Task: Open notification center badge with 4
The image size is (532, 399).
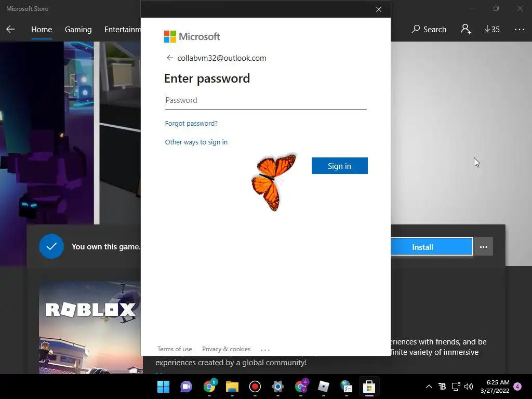Action: click(x=517, y=387)
